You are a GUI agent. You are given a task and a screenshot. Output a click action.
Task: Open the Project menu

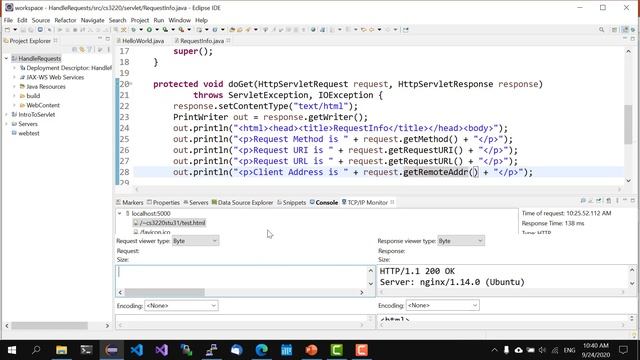click(x=140, y=20)
